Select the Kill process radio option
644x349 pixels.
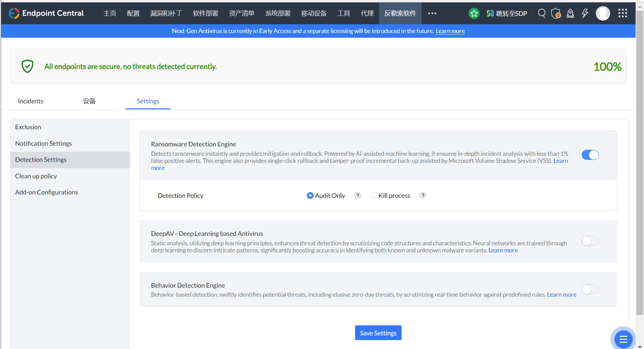374,196
